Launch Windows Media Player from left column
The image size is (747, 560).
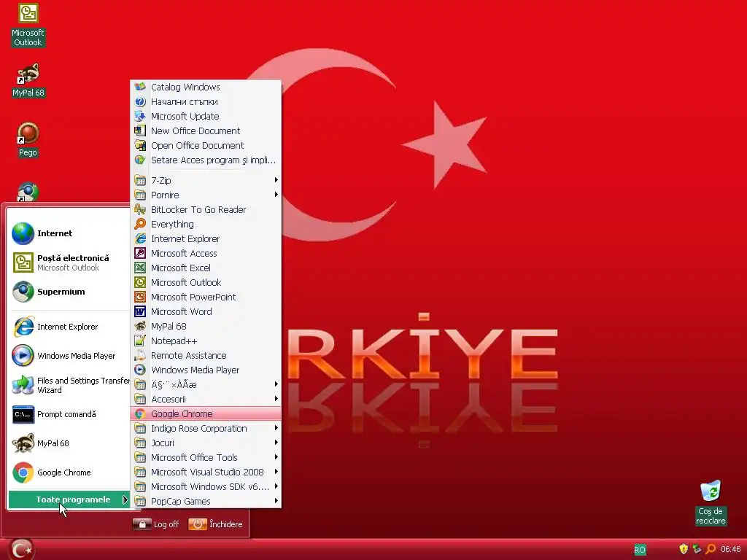69,356
